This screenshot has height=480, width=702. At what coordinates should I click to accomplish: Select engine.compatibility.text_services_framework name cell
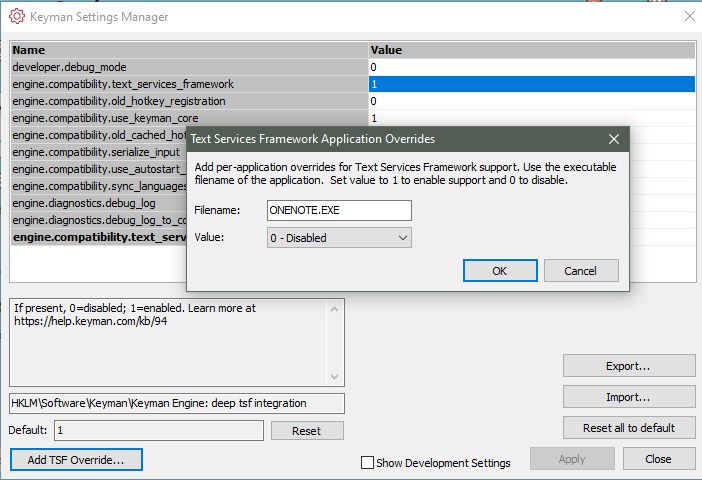coord(189,84)
